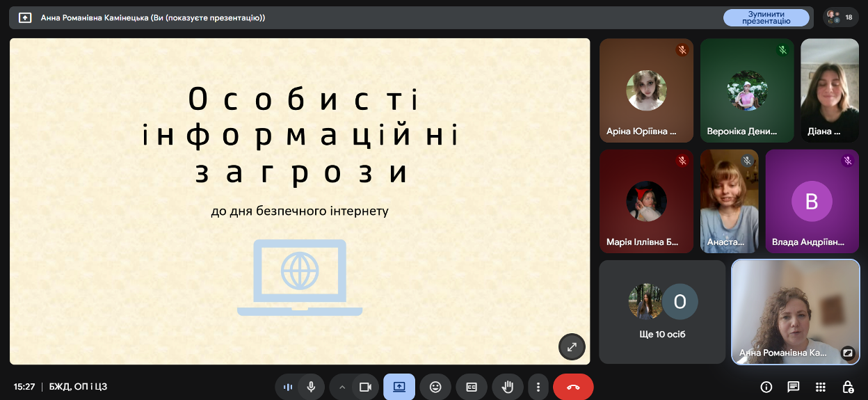Raise your hand
This screenshot has width=868, height=400.
[x=508, y=387]
